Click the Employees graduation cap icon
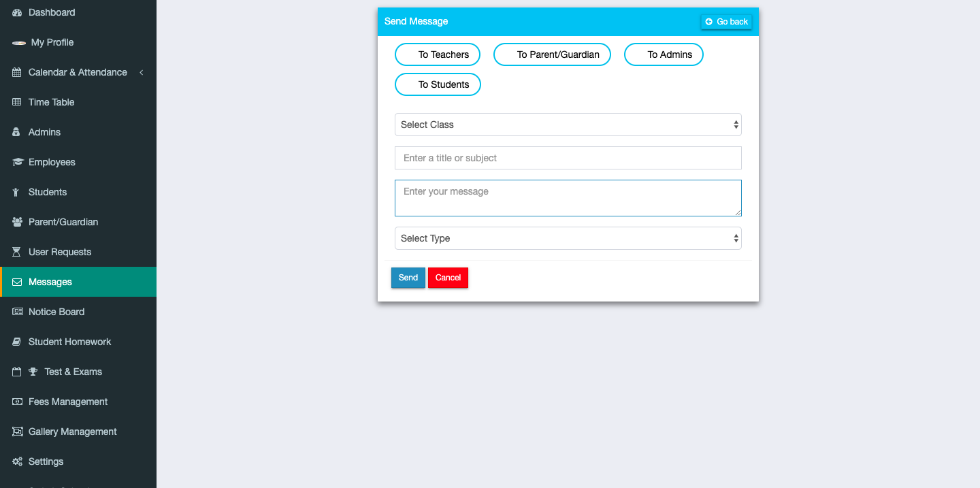This screenshot has width=980, height=488. pyautogui.click(x=17, y=162)
